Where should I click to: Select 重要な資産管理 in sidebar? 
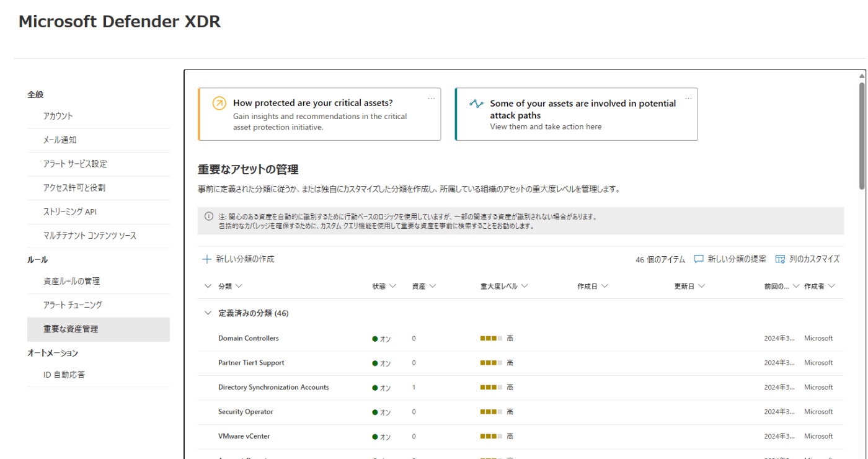pyautogui.click(x=98, y=329)
